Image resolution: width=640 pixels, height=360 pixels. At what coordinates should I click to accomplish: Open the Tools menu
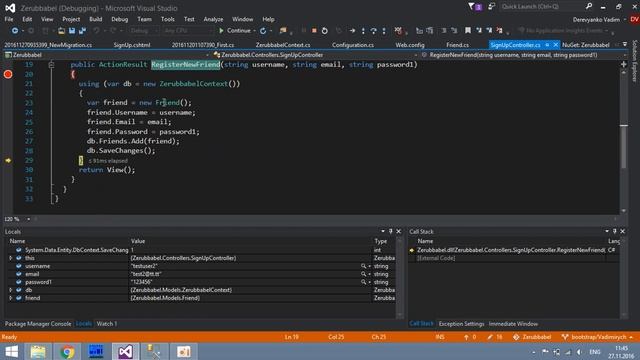click(167, 19)
